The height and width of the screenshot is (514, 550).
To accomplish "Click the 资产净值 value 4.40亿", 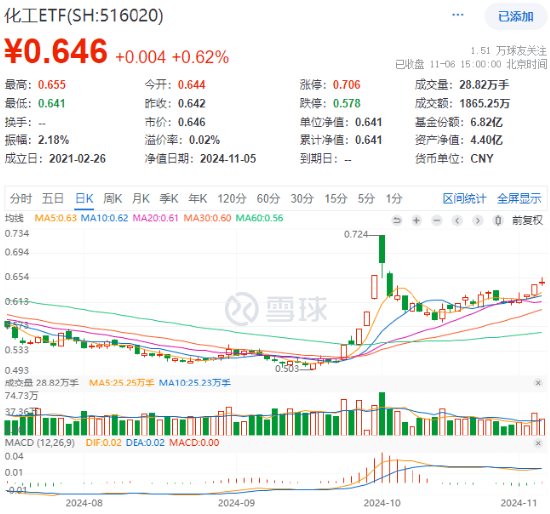I will (487, 140).
